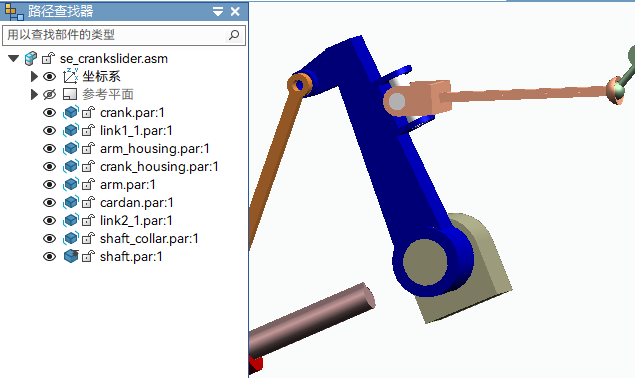
Task: Click the PathFinder panel title icon
Action: [14, 11]
